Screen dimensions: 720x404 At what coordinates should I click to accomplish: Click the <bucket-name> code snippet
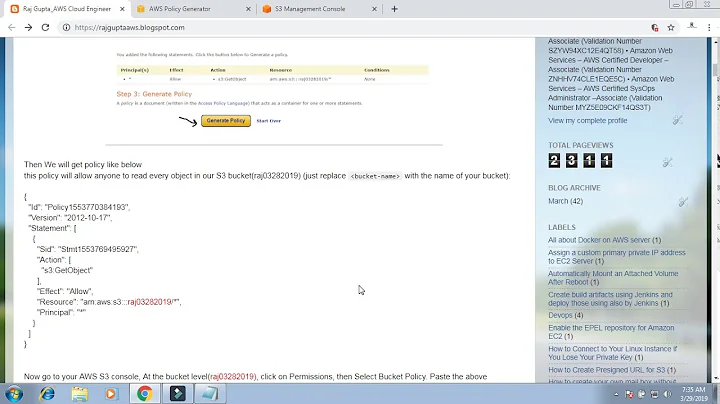pyautogui.click(x=375, y=176)
